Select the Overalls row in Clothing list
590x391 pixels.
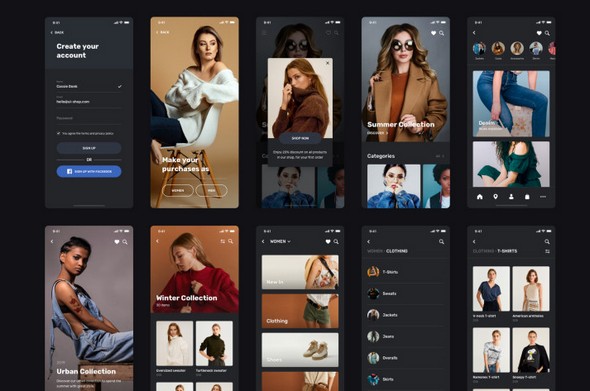click(406, 358)
